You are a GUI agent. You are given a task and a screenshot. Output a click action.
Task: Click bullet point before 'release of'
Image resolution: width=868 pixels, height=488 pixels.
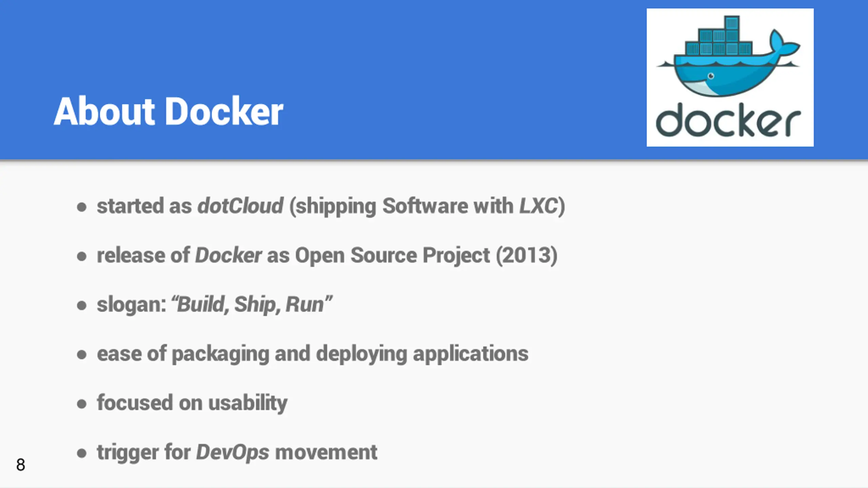82,256
